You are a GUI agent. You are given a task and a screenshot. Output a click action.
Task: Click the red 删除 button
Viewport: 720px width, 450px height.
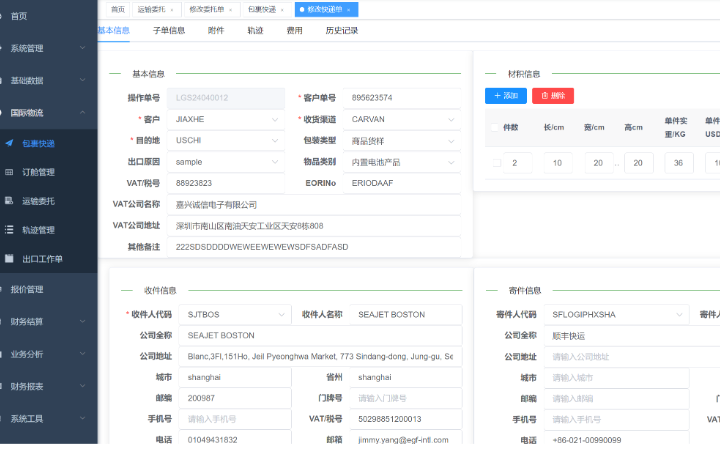[x=553, y=96]
